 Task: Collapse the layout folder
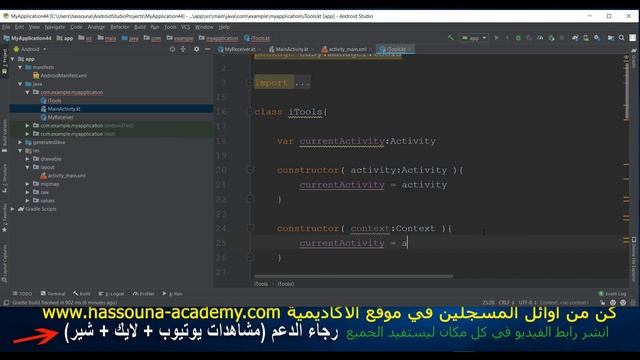[x=27, y=167]
